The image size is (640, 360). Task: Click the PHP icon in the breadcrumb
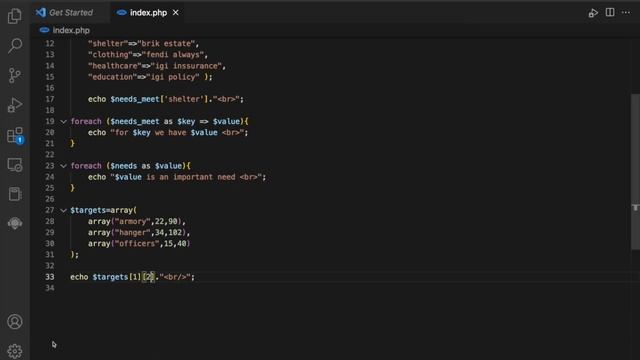tap(44, 30)
